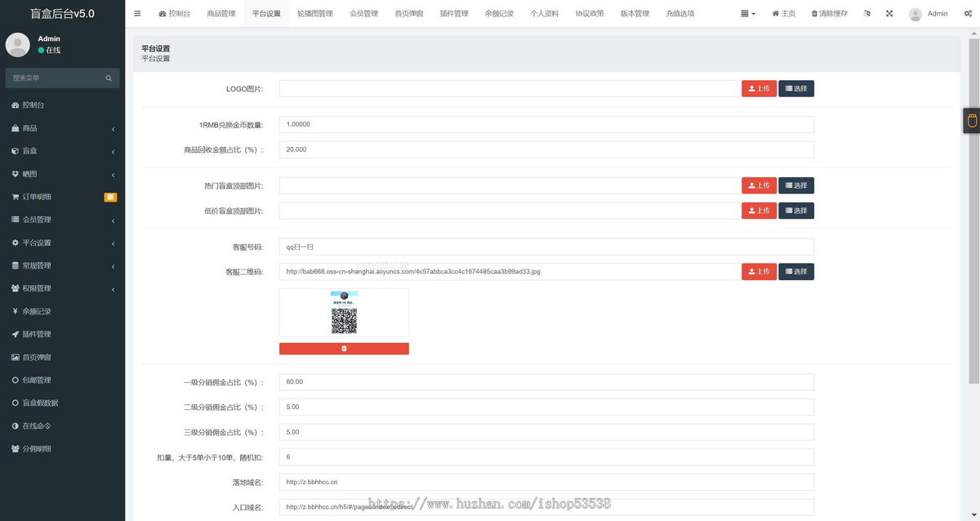Open 余额记录 in the sidebar

62,311
